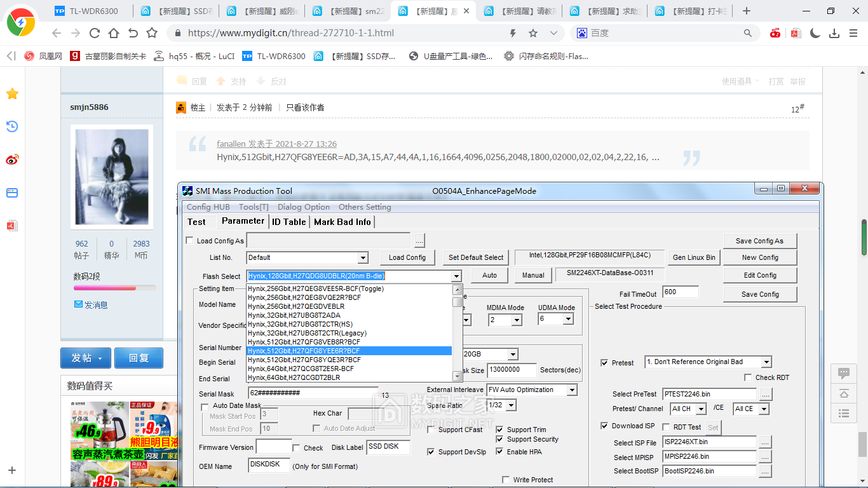This screenshot has width=868, height=488.
Task: Toggle the Support Trim checkbox
Action: [500, 430]
